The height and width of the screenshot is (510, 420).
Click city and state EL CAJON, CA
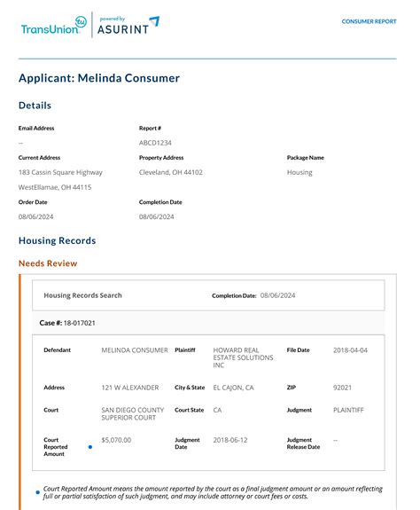click(x=233, y=388)
